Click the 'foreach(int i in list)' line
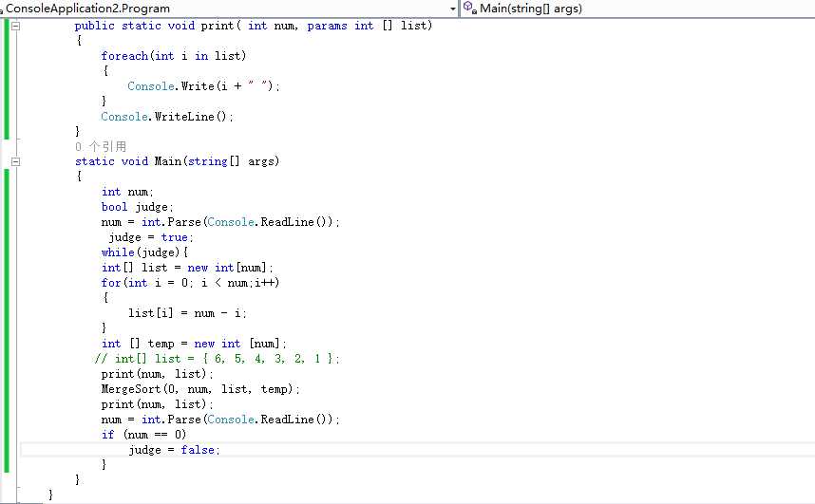 tap(174, 56)
